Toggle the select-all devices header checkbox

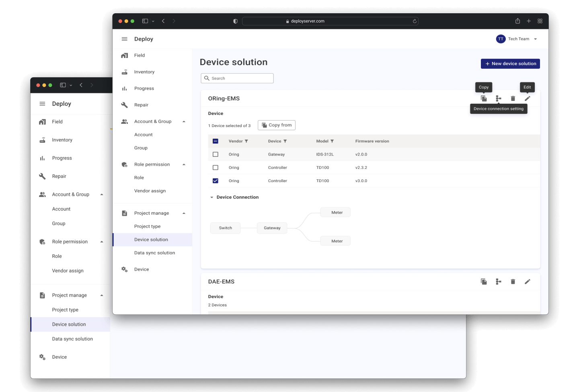click(x=216, y=141)
